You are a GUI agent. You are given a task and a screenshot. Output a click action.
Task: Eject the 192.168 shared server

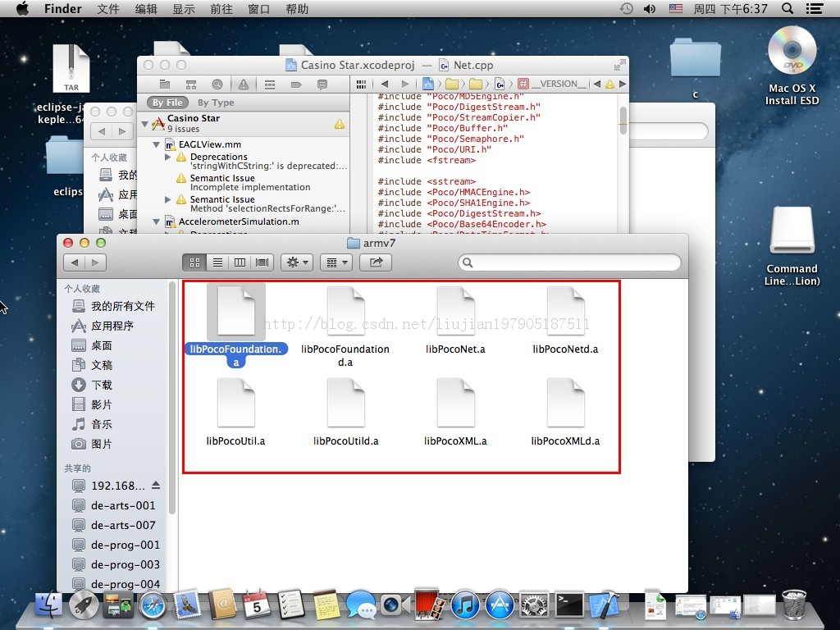[x=156, y=485]
